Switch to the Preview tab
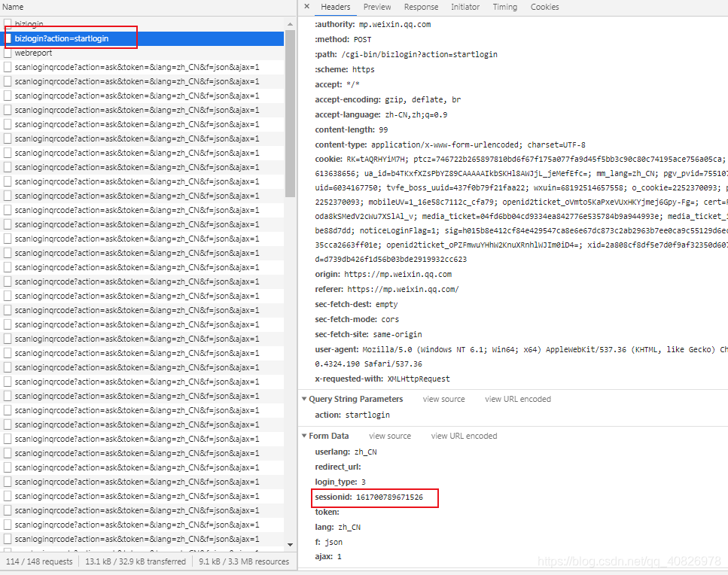 (x=377, y=7)
